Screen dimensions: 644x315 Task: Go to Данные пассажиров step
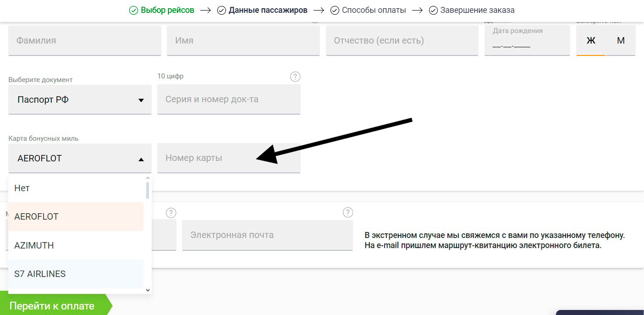pyautogui.click(x=268, y=10)
